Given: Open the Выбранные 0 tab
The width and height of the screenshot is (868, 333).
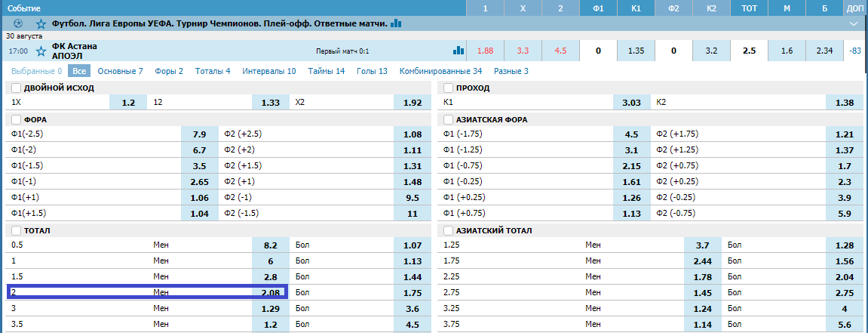Looking at the screenshot, I should (36, 71).
